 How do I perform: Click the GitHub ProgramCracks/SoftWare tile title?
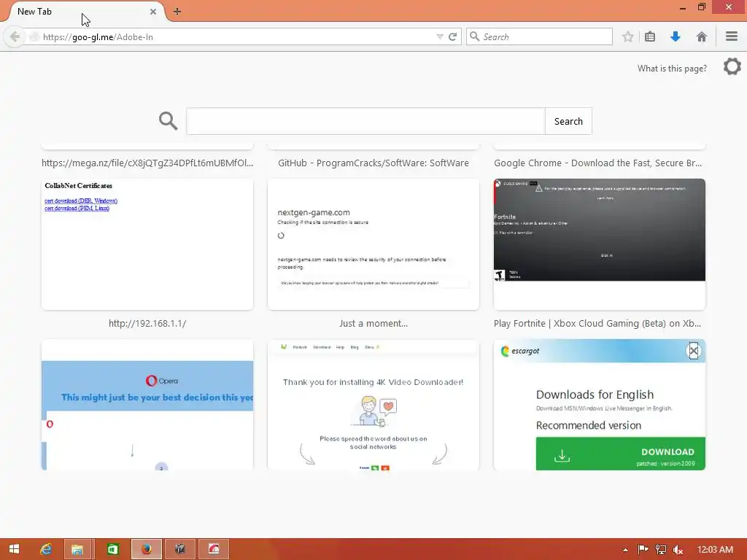(x=373, y=163)
